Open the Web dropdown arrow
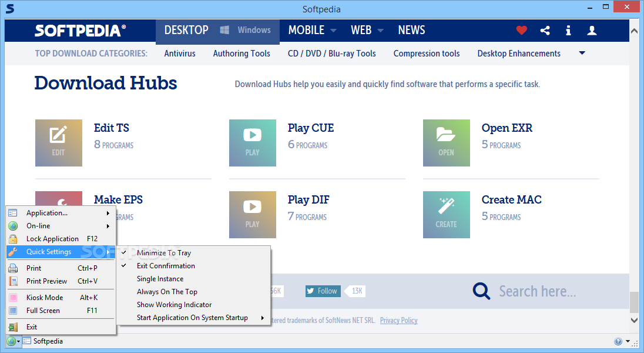 (x=380, y=31)
